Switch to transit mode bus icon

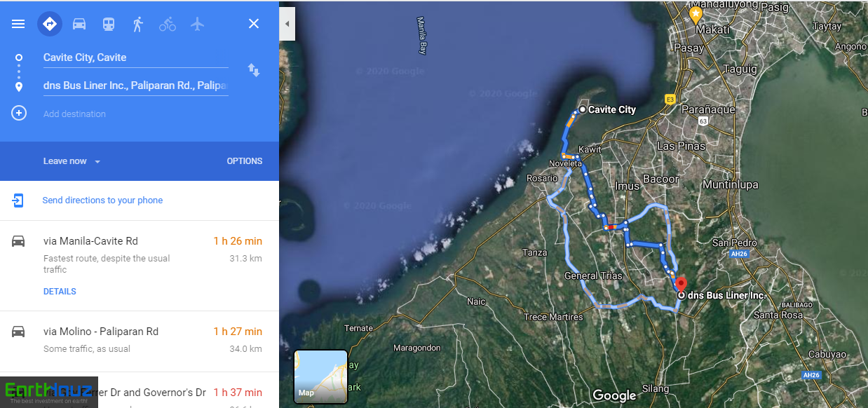(109, 24)
